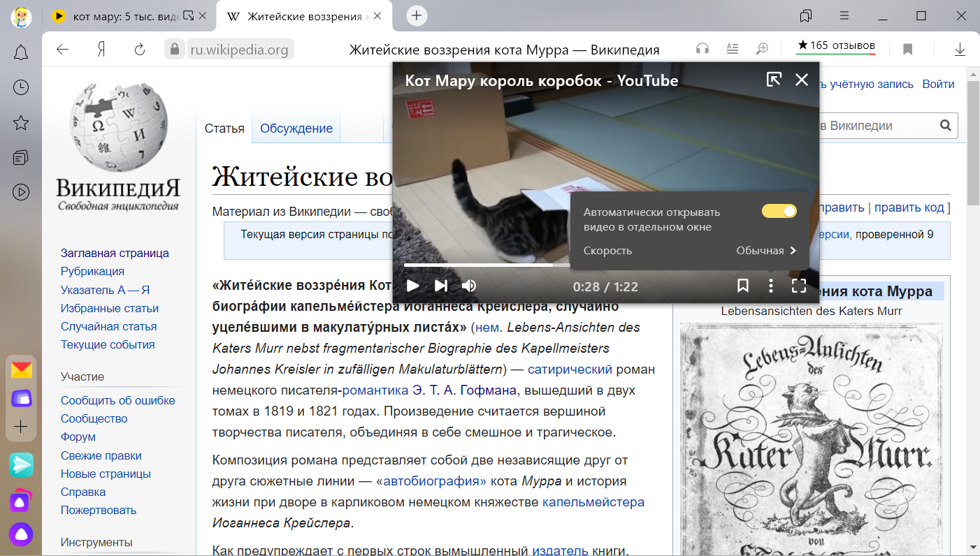Open Новые страницы link

click(106, 474)
